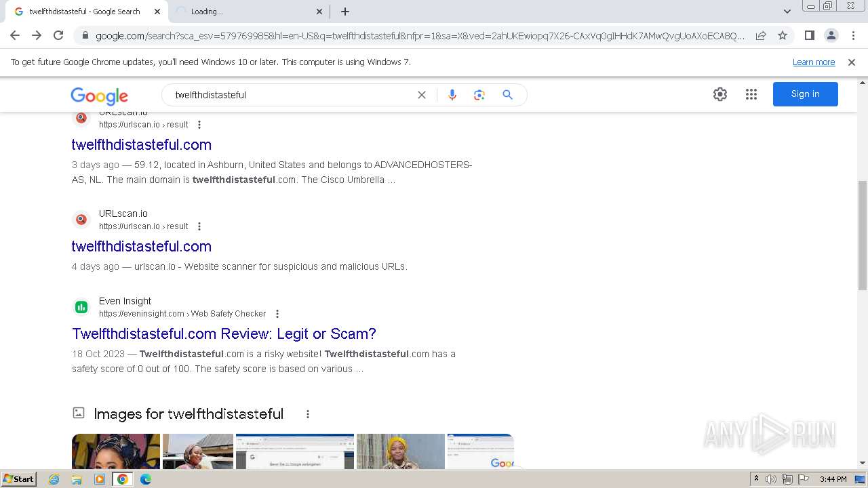Clear the search box text
The height and width of the screenshot is (488, 868).
(x=422, y=95)
